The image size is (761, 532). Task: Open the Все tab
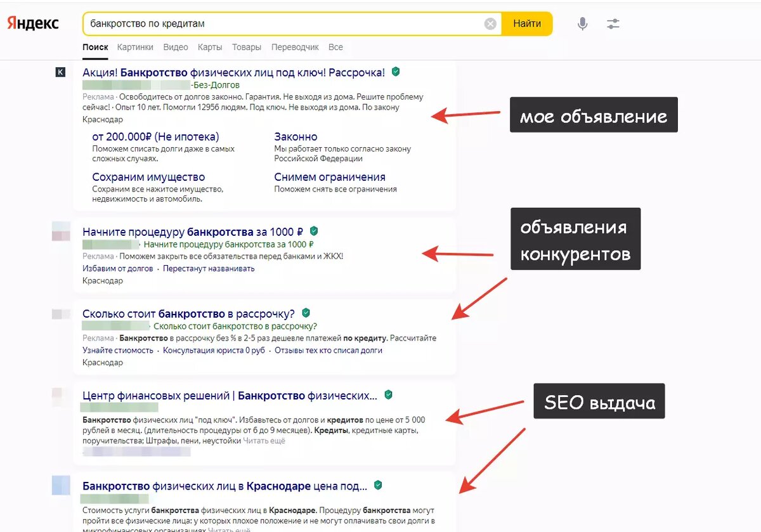[335, 48]
